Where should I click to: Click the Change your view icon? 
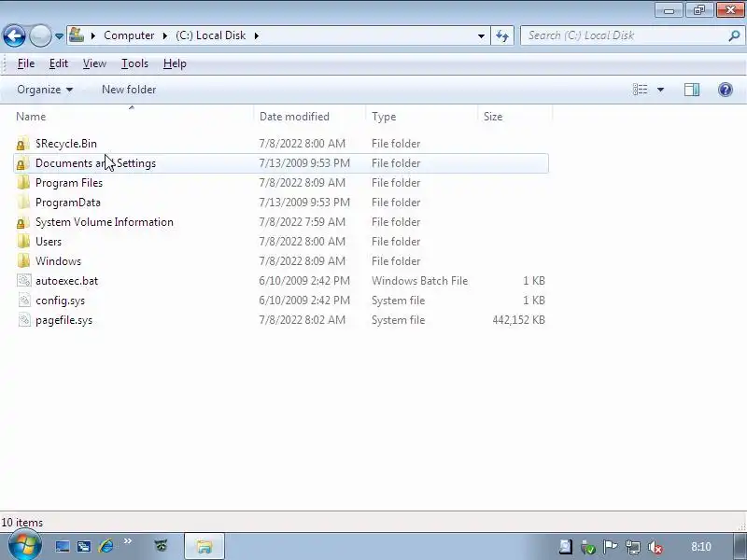click(x=640, y=90)
